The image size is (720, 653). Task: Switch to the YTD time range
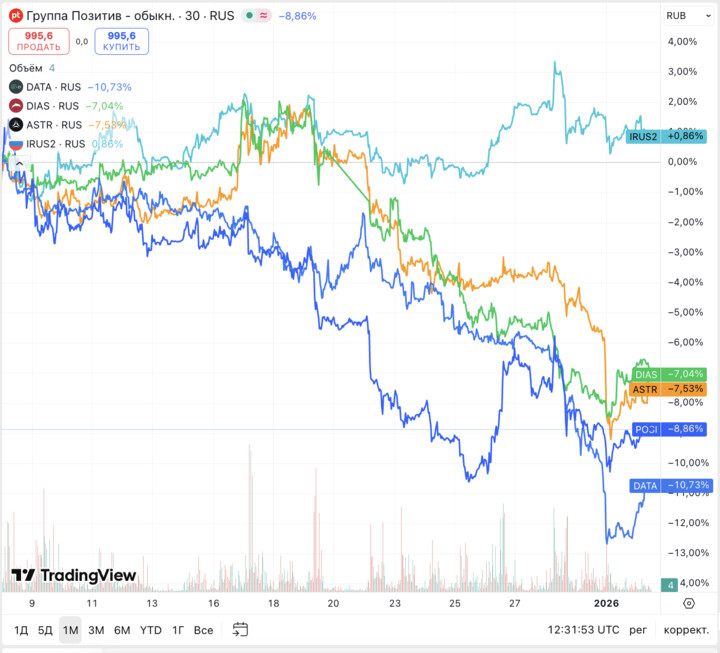(150, 630)
